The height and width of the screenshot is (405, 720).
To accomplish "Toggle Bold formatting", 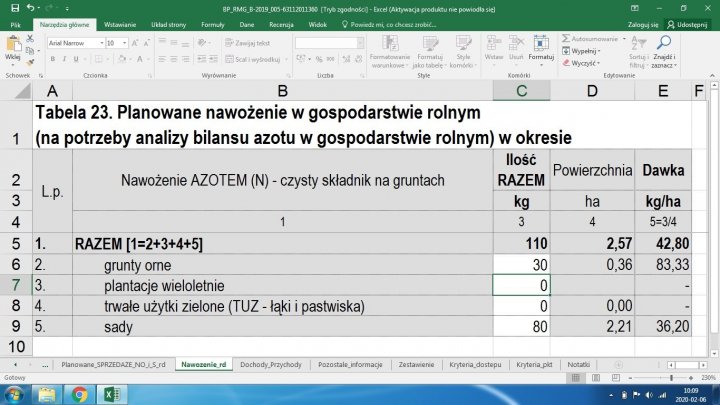I will point(53,59).
